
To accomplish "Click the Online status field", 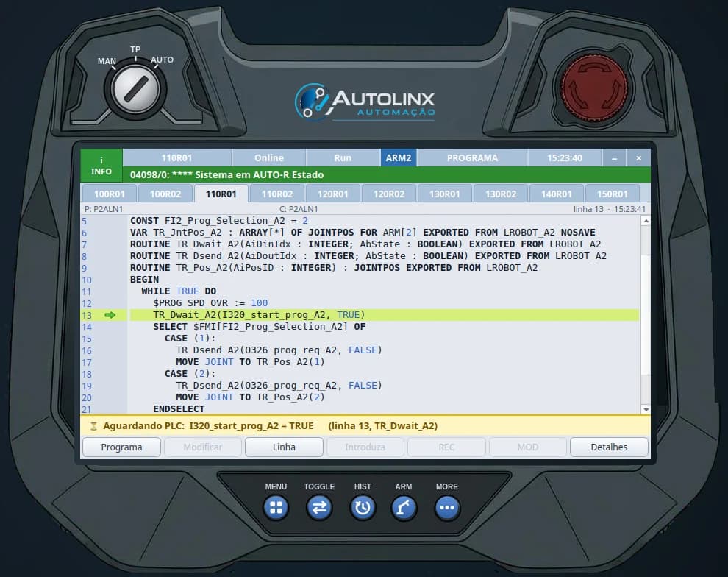I will click(x=269, y=158).
